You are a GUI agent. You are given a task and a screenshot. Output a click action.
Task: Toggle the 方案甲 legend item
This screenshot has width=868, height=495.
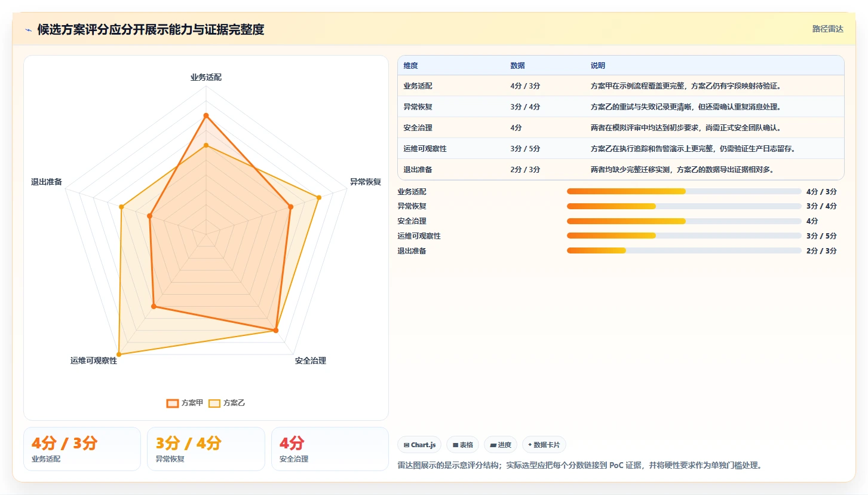click(x=185, y=403)
